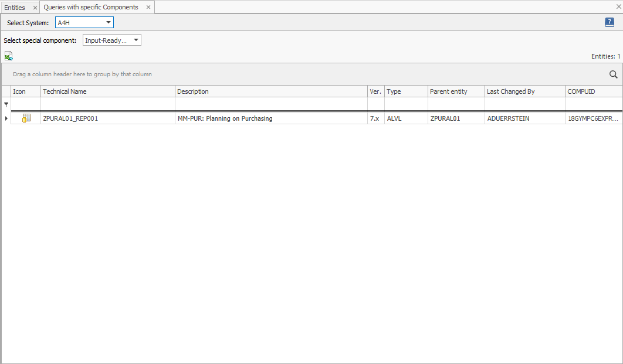The height and width of the screenshot is (364, 623).
Task: Click the Last Changed By column header
Action: tap(516, 91)
